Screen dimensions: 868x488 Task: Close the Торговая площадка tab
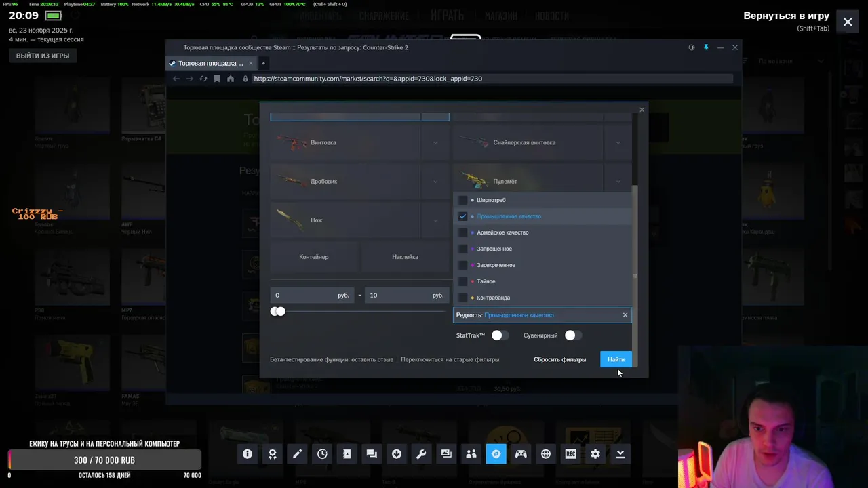(250, 63)
